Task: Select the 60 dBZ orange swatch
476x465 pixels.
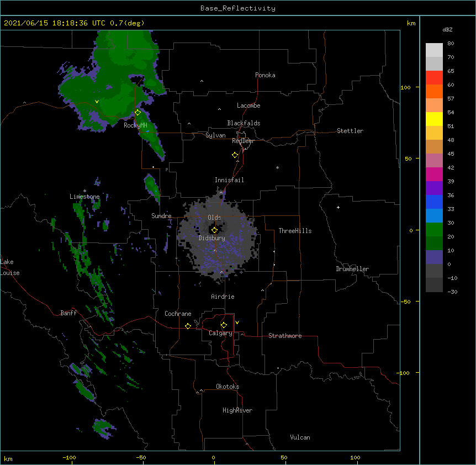Action: pos(434,91)
